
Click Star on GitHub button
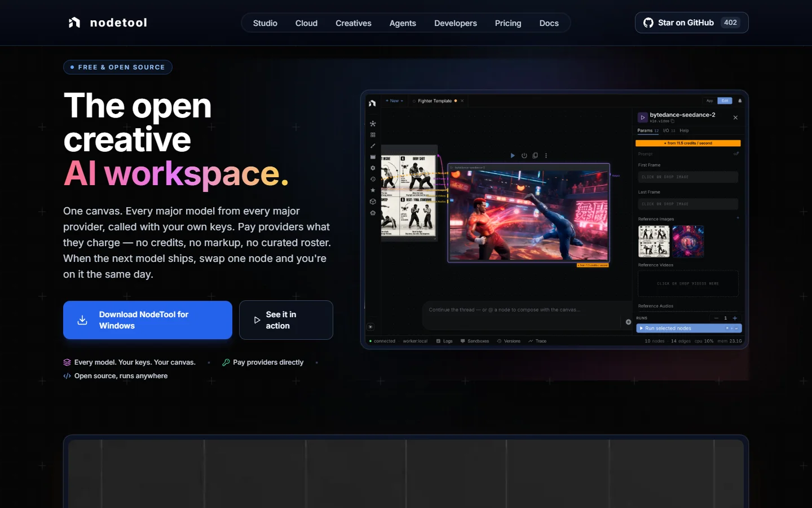692,23
